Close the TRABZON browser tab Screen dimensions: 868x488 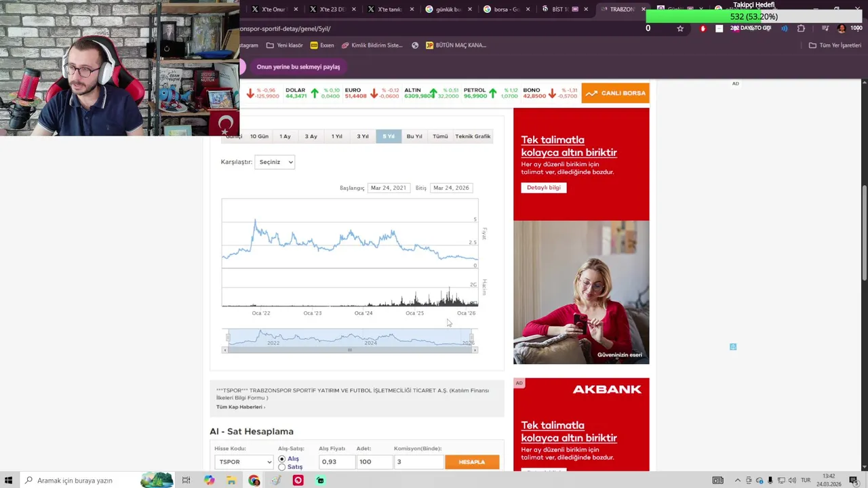click(x=643, y=9)
